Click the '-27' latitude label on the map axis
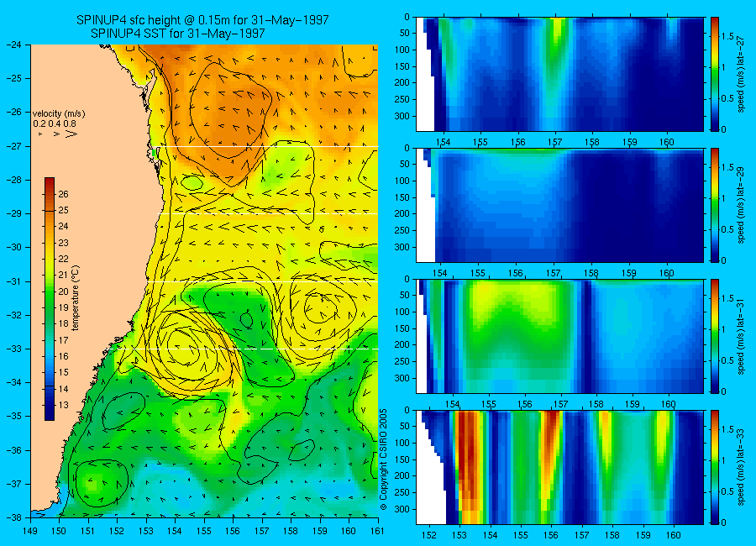This screenshot has width=756, height=546. pyautogui.click(x=13, y=146)
